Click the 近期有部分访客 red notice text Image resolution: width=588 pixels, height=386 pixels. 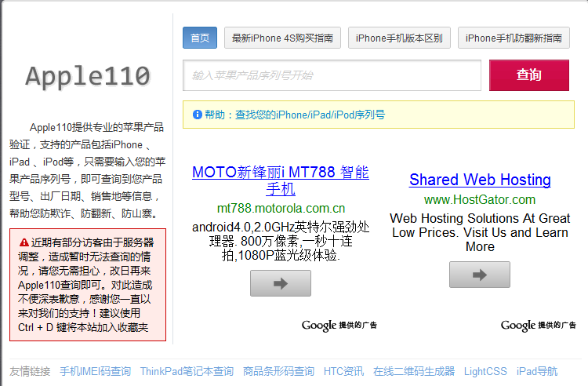point(86,285)
